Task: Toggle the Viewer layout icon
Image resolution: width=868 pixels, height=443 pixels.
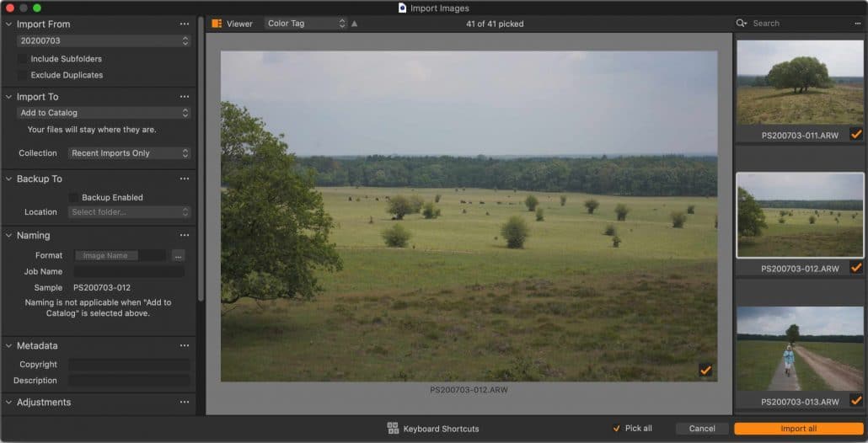Action: 217,24
